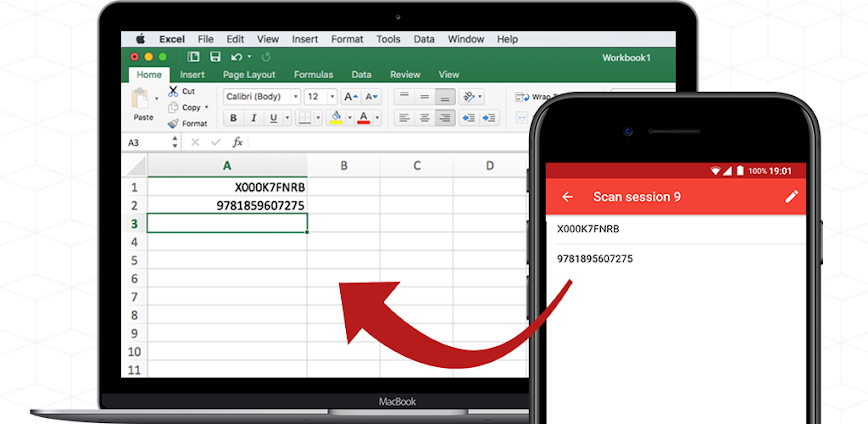Image resolution: width=868 pixels, height=424 pixels.
Task: Toggle Bold formatting
Action: pyautogui.click(x=232, y=118)
